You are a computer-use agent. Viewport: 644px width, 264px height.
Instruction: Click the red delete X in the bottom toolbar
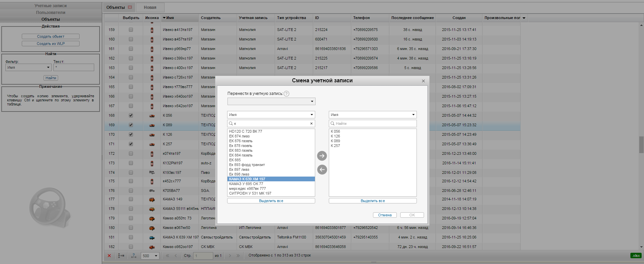tap(109, 256)
